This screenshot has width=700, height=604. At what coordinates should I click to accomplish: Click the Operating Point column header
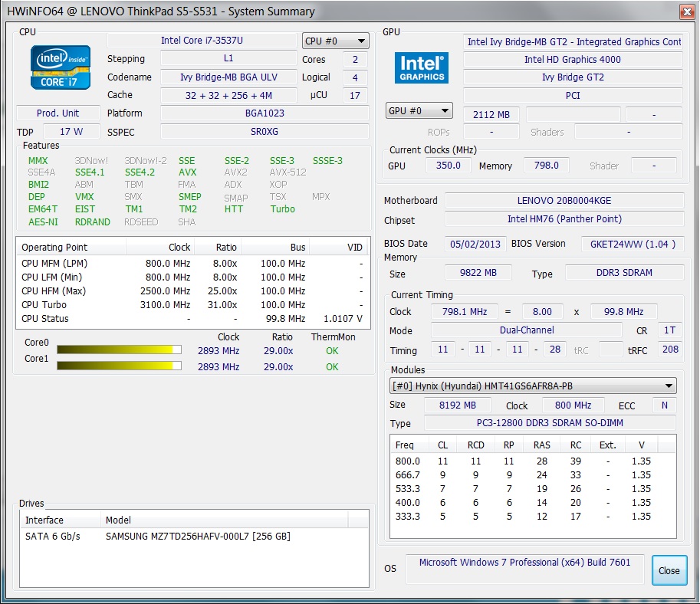point(71,248)
